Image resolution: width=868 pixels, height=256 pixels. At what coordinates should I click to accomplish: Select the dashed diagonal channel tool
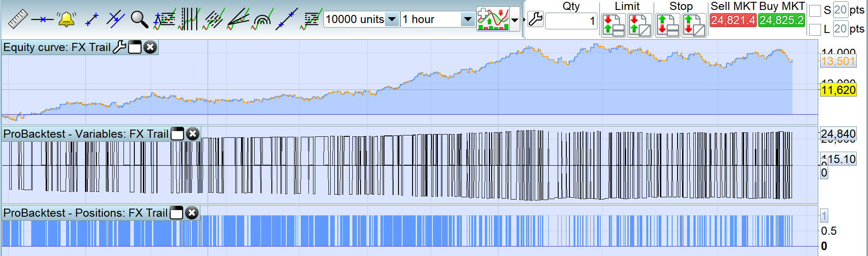(x=213, y=19)
